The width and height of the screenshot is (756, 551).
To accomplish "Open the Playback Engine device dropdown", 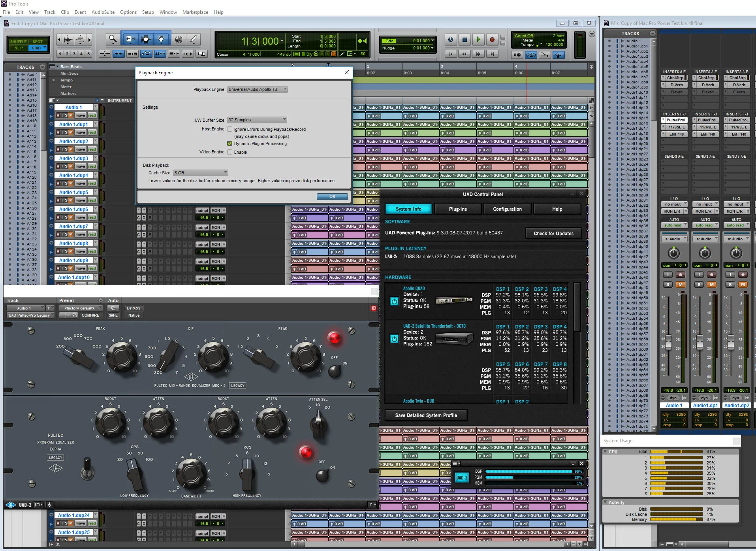I will pos(258,90).
